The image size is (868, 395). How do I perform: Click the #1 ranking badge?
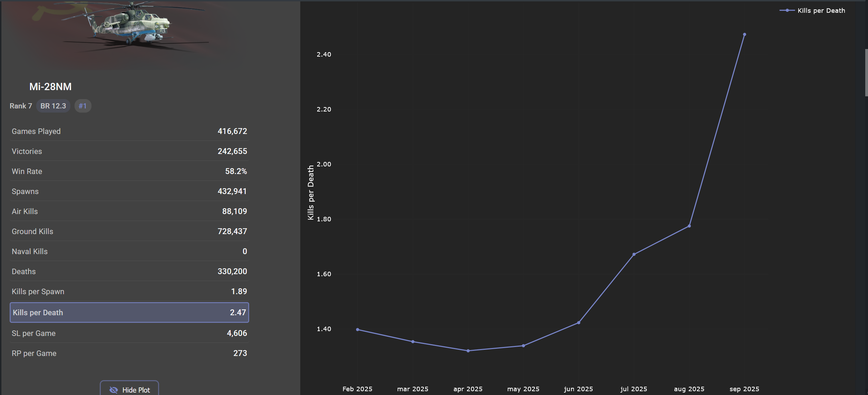click(82, 106)
